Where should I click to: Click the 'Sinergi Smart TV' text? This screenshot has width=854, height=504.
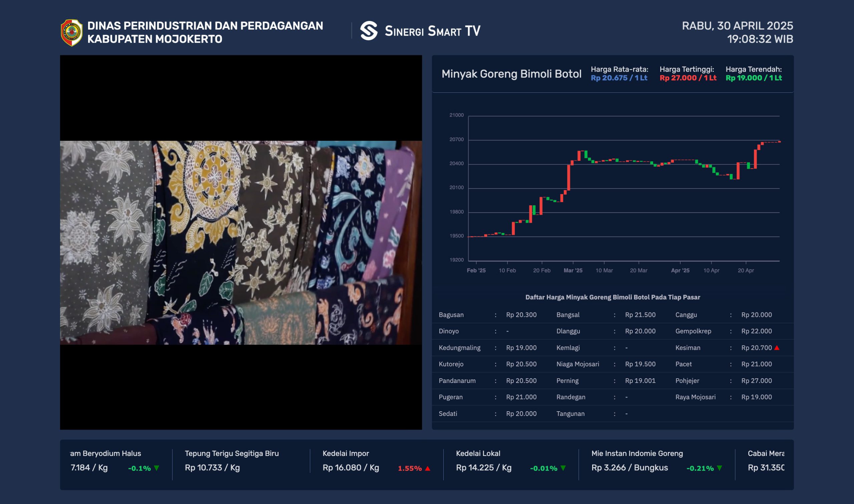click(432, 31)
